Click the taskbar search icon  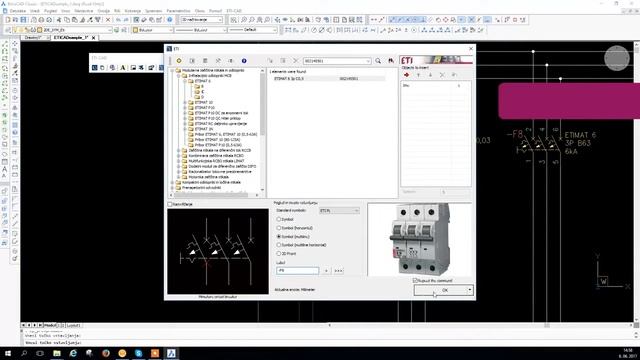click(24, 353)
